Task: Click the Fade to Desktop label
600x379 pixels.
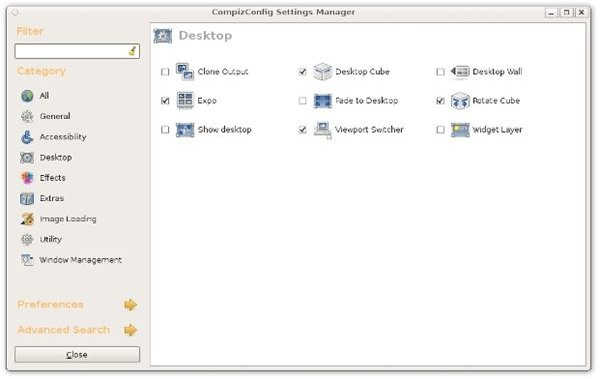Action: coord(367,101)
